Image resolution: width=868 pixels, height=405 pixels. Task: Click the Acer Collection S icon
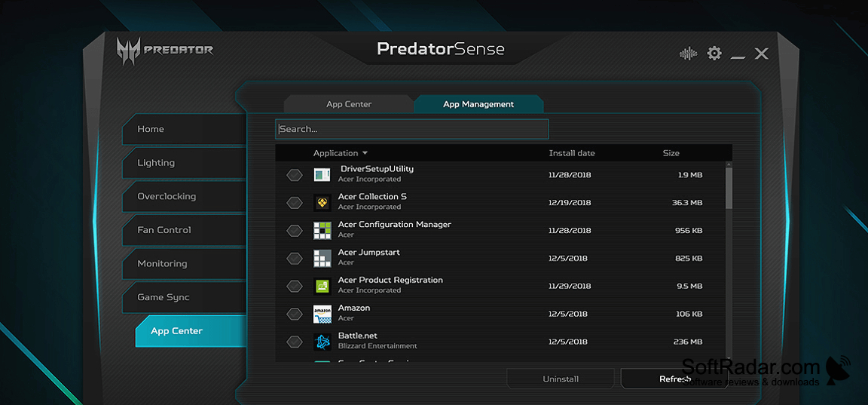click(322, 203)
